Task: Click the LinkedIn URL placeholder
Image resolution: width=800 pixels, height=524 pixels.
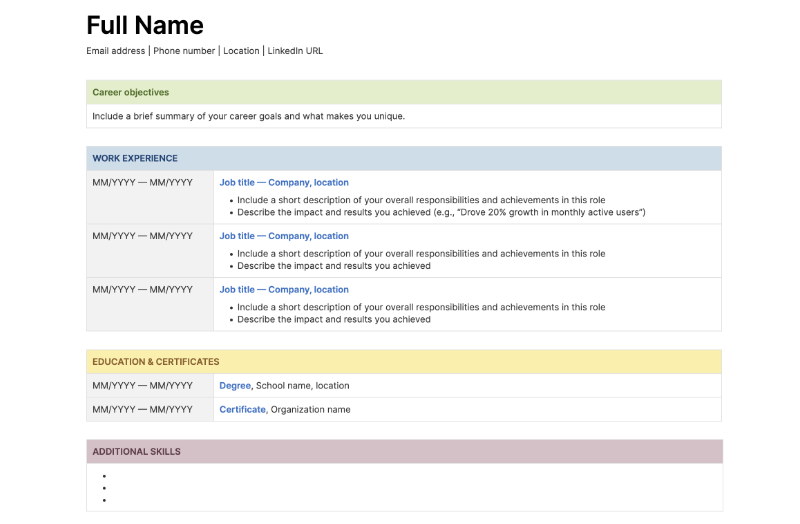Action: [x=295, y=51]
